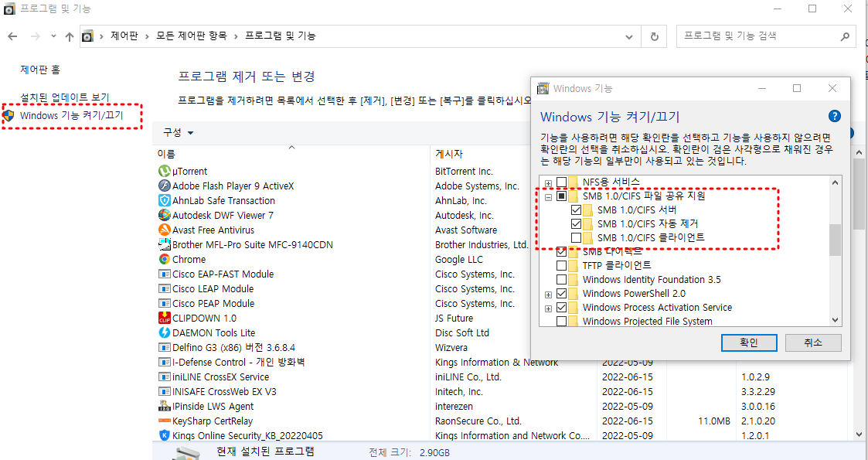The height and width of the screenshot is (460, 868).
Task: Click the µTorrent program icon
Action: 165,171
